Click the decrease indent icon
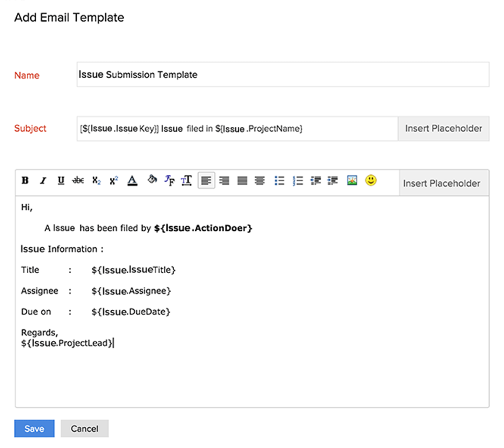 (315, 181)
